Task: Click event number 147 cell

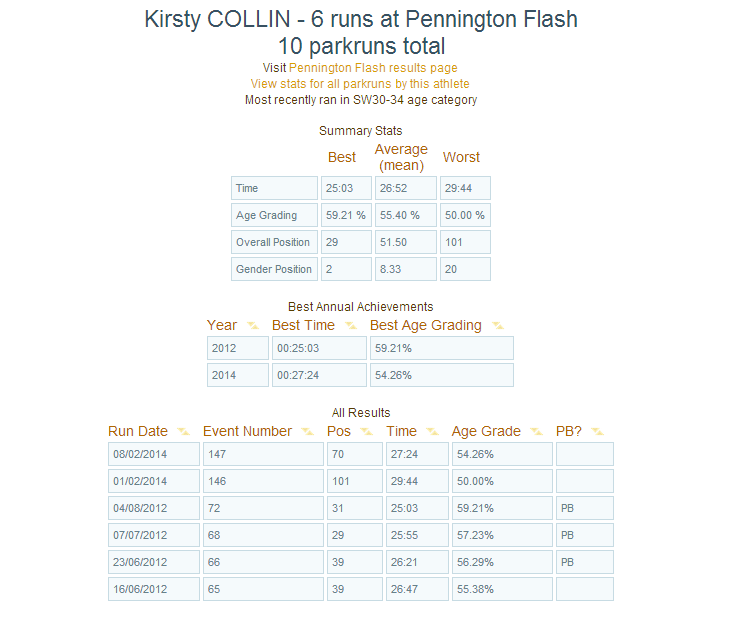Action: [263, 454]
